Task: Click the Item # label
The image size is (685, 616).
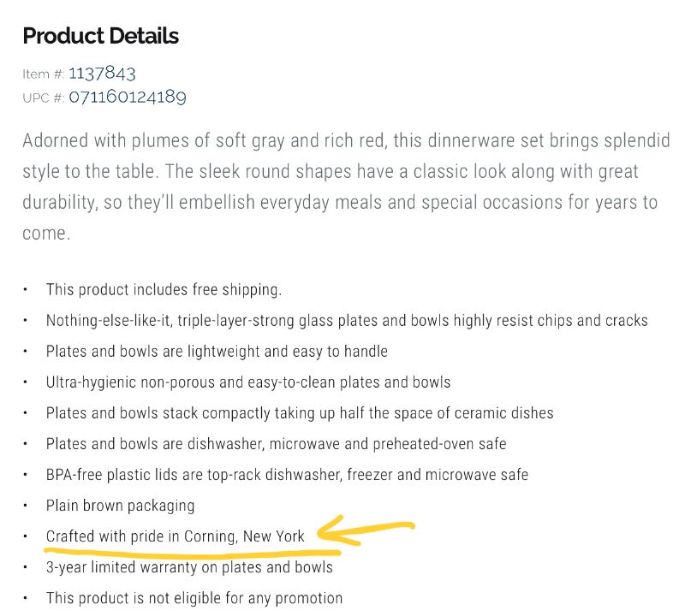Action: [x=44, y=74]
